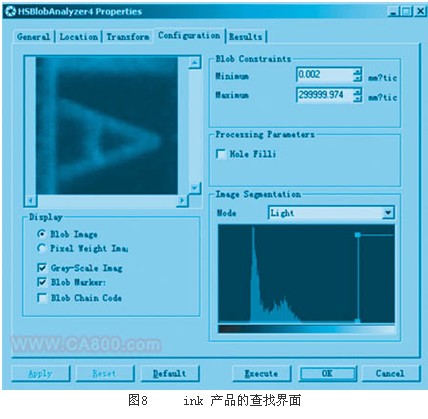Click the preview's left scroll arrow
This screenshot has width=428, height=419.
(x=31, y=200)
